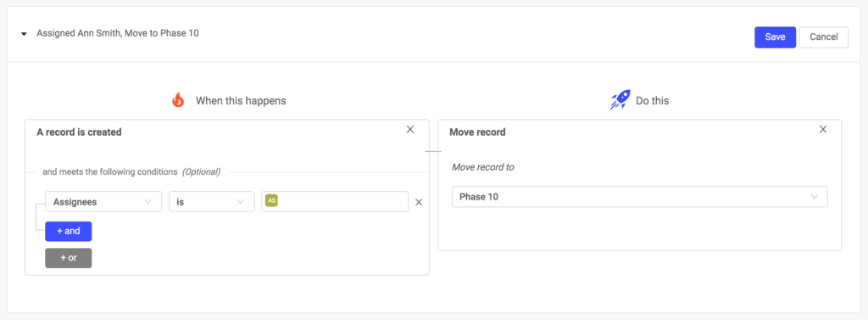The width and height of the screenshot is (868, 320).
Task: Add an 'and' condition
Action: tap(69, 231)
